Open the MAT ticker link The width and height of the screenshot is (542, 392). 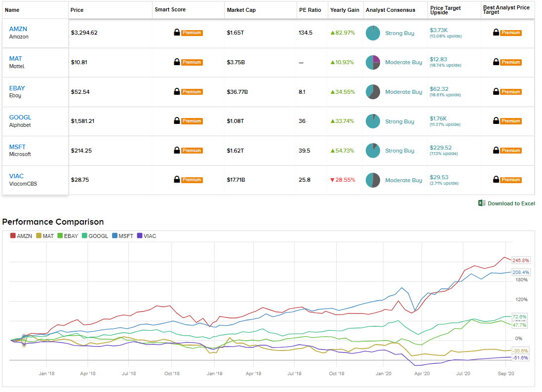(16, 59)
